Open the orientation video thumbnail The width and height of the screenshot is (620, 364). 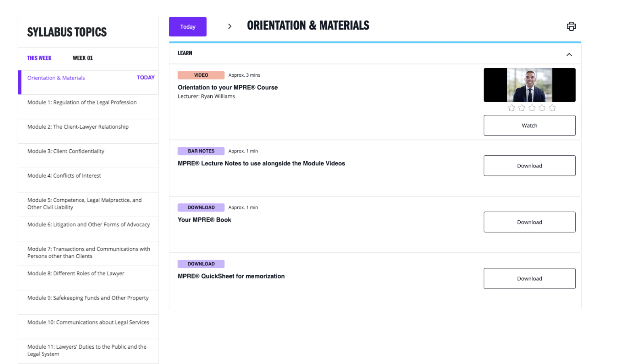529,85
